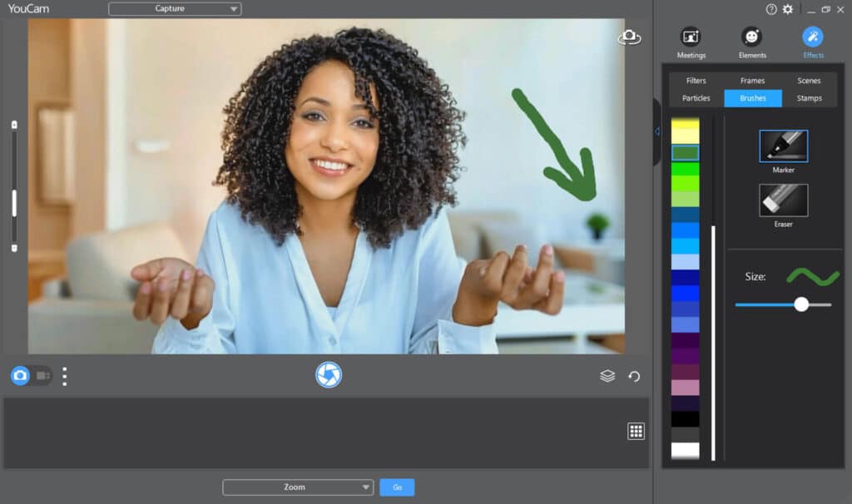
Task: Pick the sky blue color swatch
Action: click(x=686, y=246)
